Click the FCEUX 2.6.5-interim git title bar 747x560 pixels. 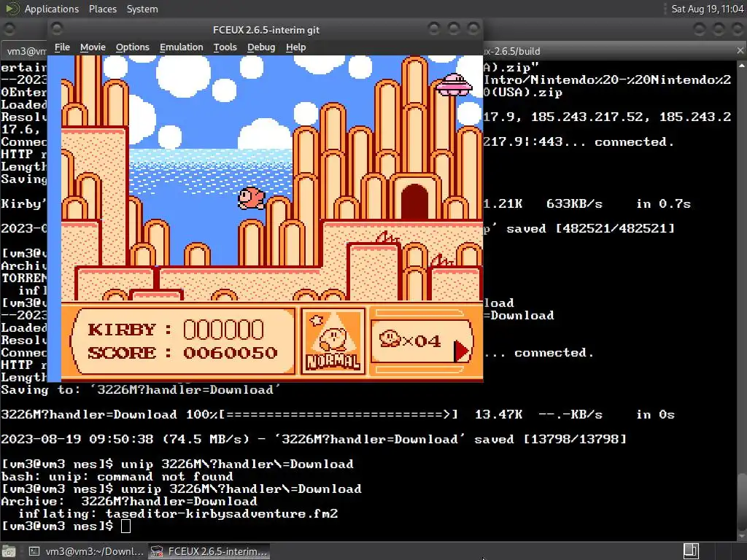[x=266, y=30]
